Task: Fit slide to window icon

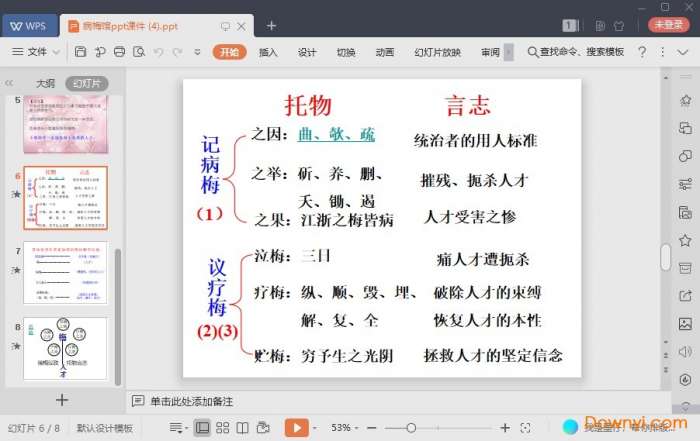Action: pyautogui.click(x=525, y=428)
